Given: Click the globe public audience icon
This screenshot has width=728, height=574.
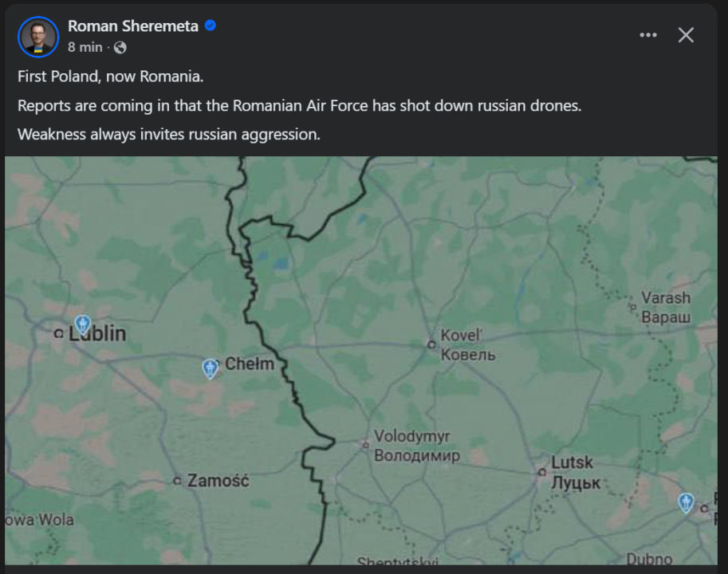Looking at the screenshot, I should coord(120,47).
